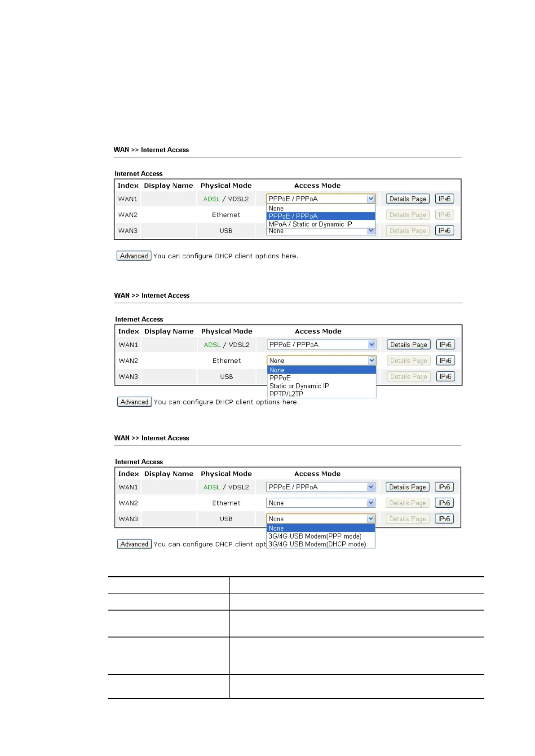Screen dimensions: 535x756
Task: Pick highlighted 'None' in open WAN2 list
Action: 322,370
